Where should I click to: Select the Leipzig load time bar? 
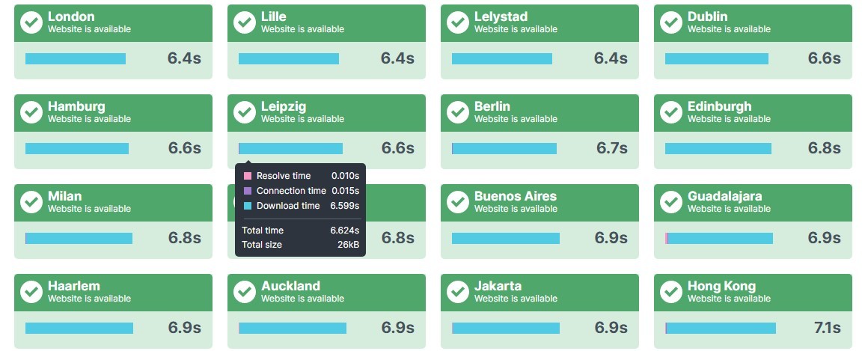tap(290, 148)
